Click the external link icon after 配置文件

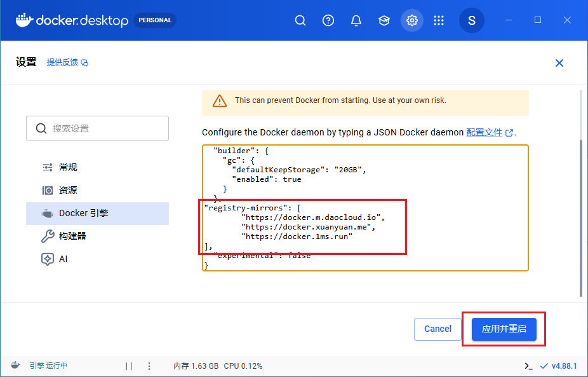click(x=509, y=132)
